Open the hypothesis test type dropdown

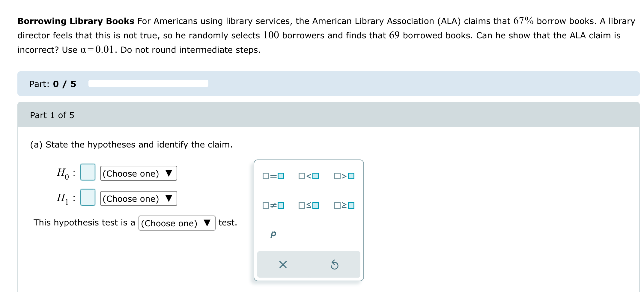176,223
